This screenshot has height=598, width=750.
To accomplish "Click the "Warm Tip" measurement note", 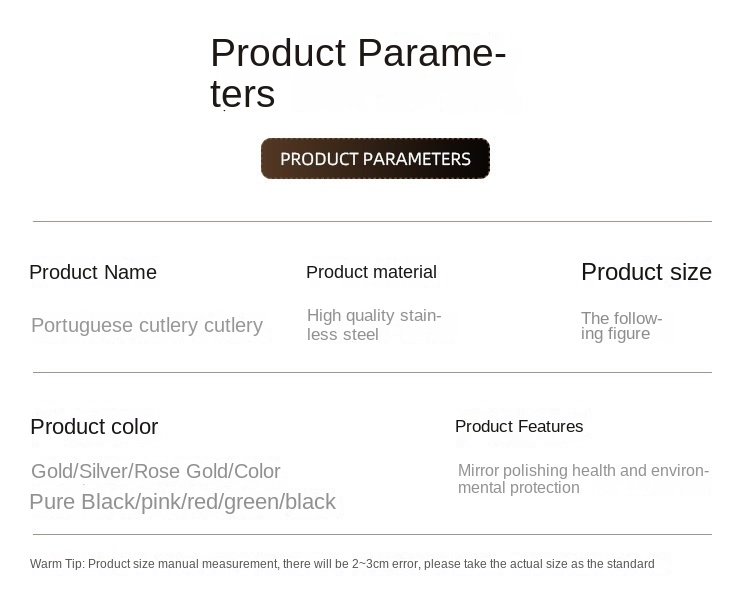I will pyautogui.click(x=342, y=564).
